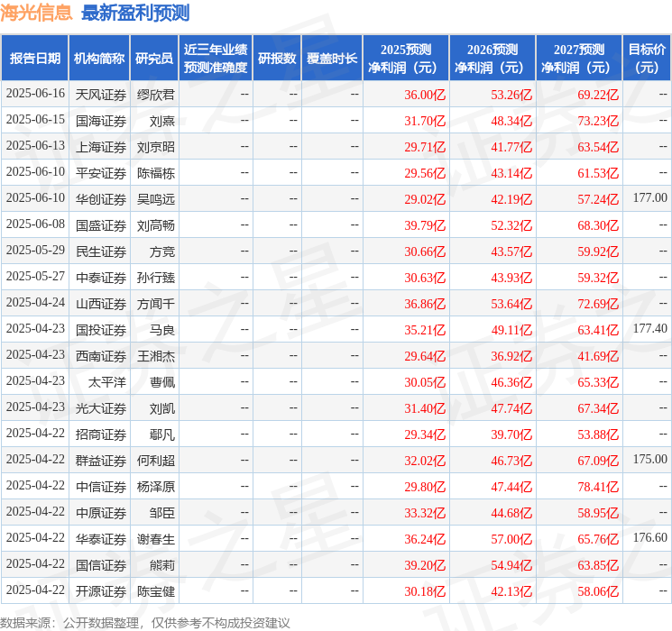Click analyst name 何利超
Image resolution: width=672 pixels, height=631 pixels.
[155, 461]
